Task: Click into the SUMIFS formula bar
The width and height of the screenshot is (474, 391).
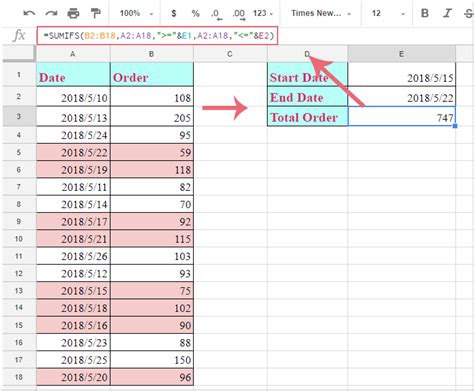Action: (157, 35)
